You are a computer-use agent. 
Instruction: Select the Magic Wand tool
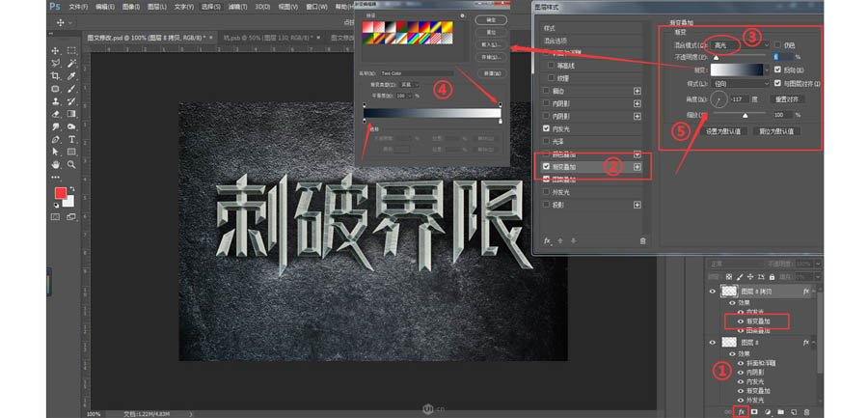[71, 63]
